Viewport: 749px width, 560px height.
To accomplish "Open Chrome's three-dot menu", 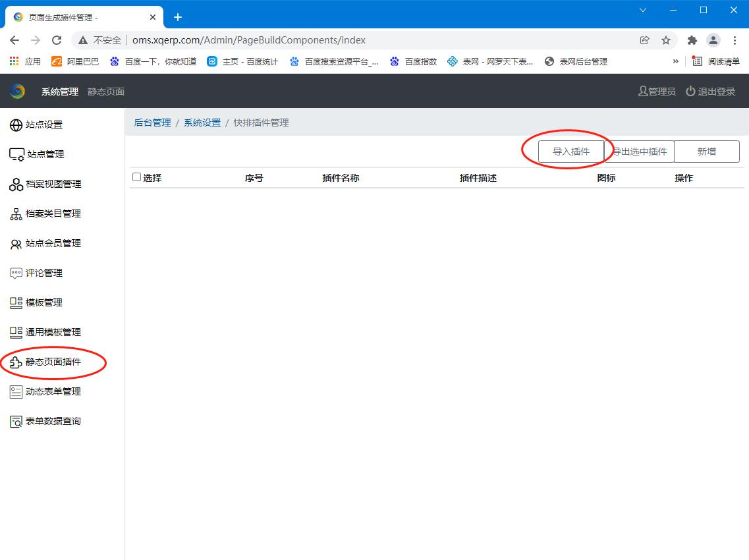I will (735, 40).
